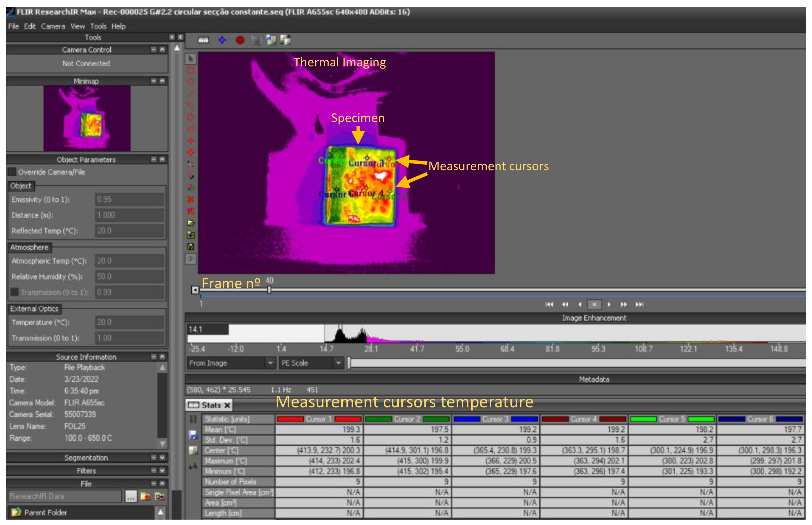Select the arrow pointer tool

[x=191, y=59]
